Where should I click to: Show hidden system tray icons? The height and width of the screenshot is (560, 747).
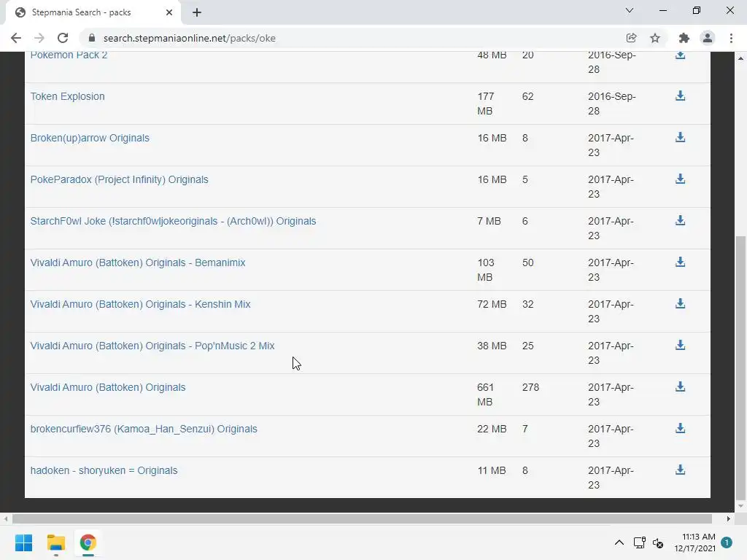coord(619,542)
